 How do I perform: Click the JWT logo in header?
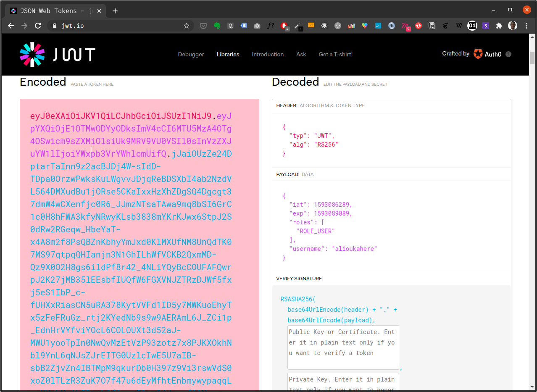click(x=58, y=55)
